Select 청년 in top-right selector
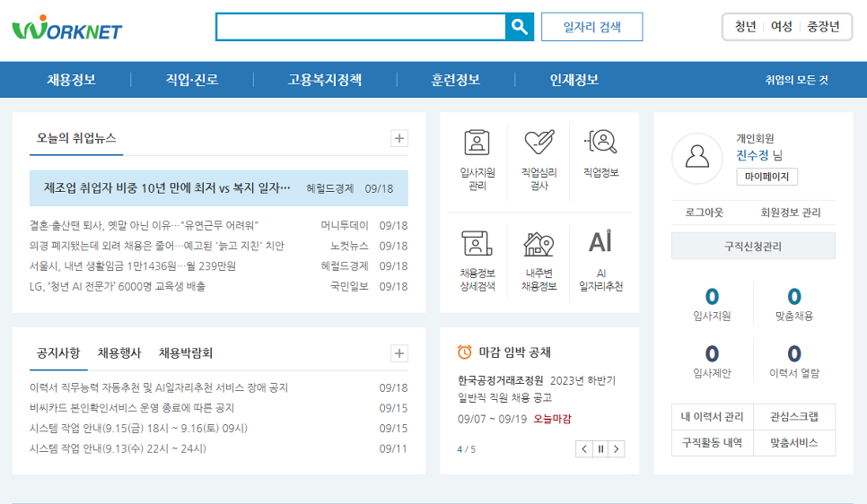The width and height of the screenshot is (867, 504). [745, 27]
